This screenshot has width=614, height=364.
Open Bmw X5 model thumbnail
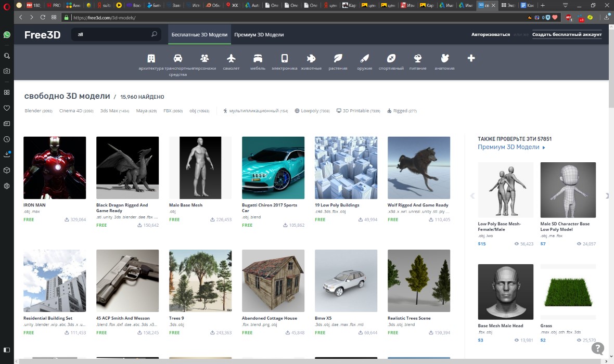(x=346, y=281)
